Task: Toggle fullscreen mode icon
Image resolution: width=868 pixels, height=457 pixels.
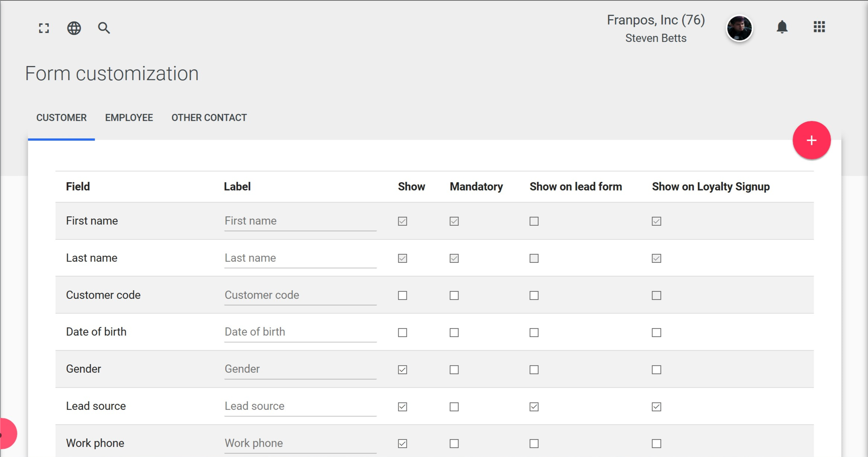Action: click(x=44, y=28)
